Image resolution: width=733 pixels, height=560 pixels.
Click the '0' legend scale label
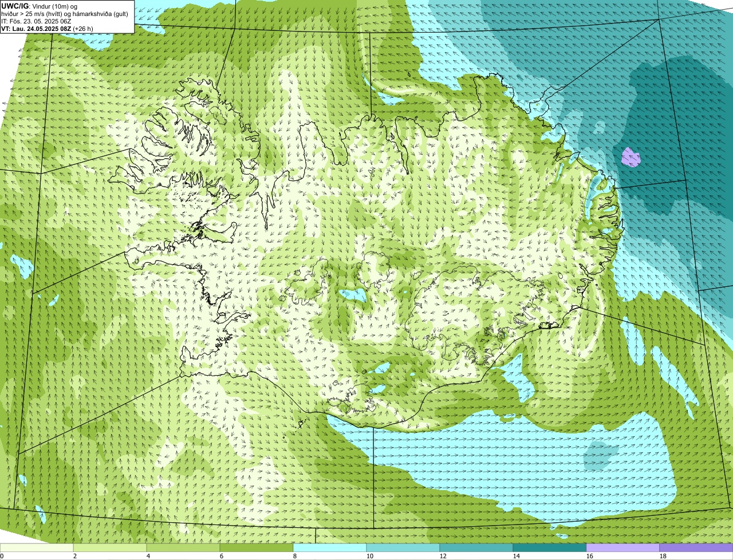click(2, 556)
